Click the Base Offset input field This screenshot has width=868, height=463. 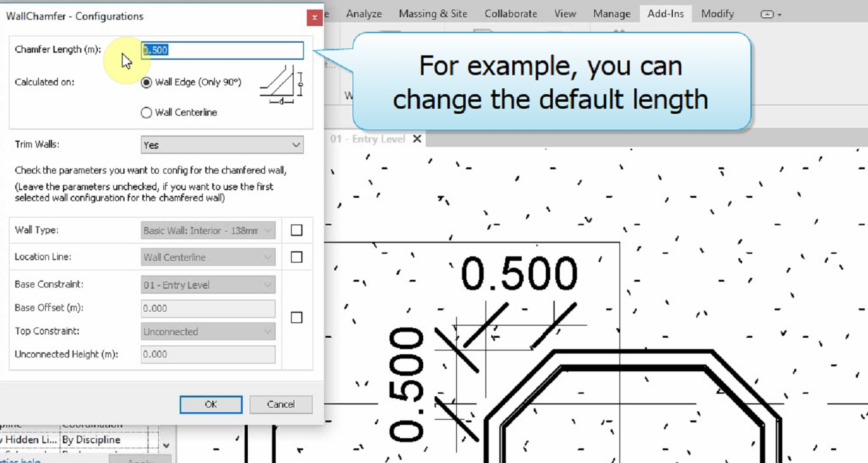pyautogui.click(x=208, y=308)
